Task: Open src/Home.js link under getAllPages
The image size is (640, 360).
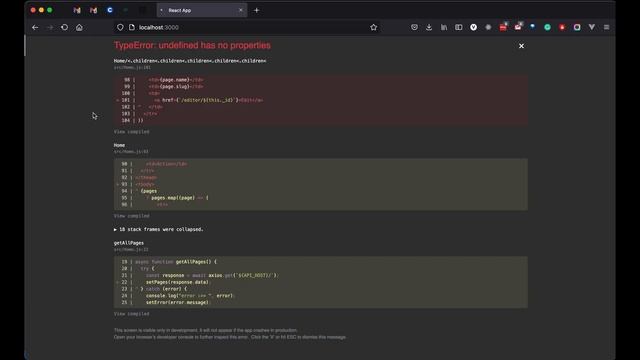Action: [131, 249]
